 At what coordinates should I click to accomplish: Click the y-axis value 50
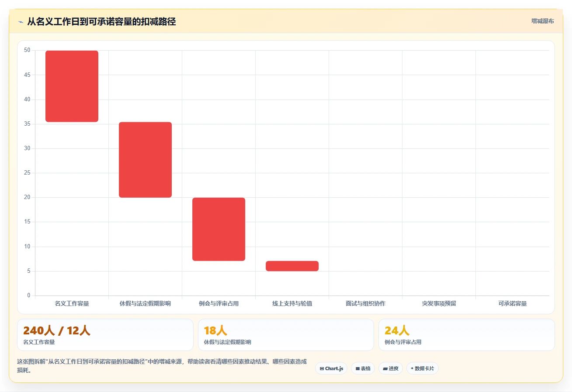[x=28, y=50]
